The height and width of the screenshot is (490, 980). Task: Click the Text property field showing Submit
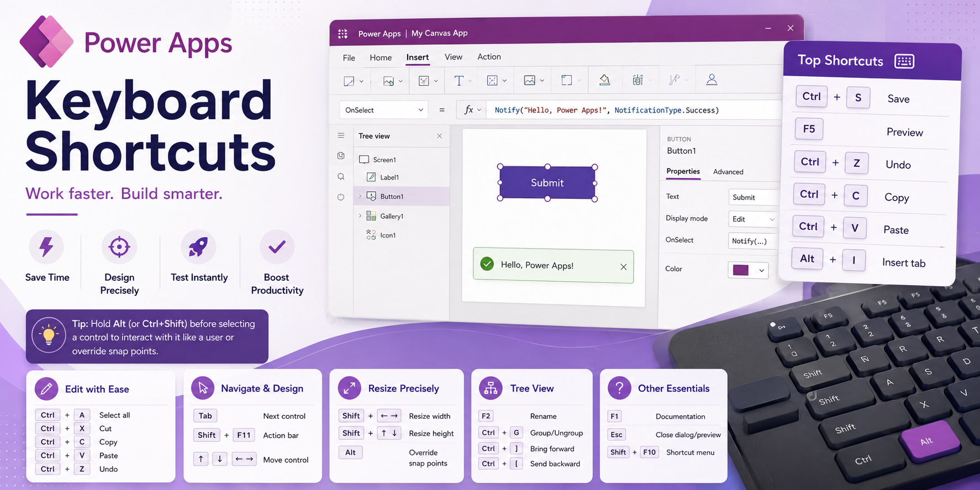[754, 197]
